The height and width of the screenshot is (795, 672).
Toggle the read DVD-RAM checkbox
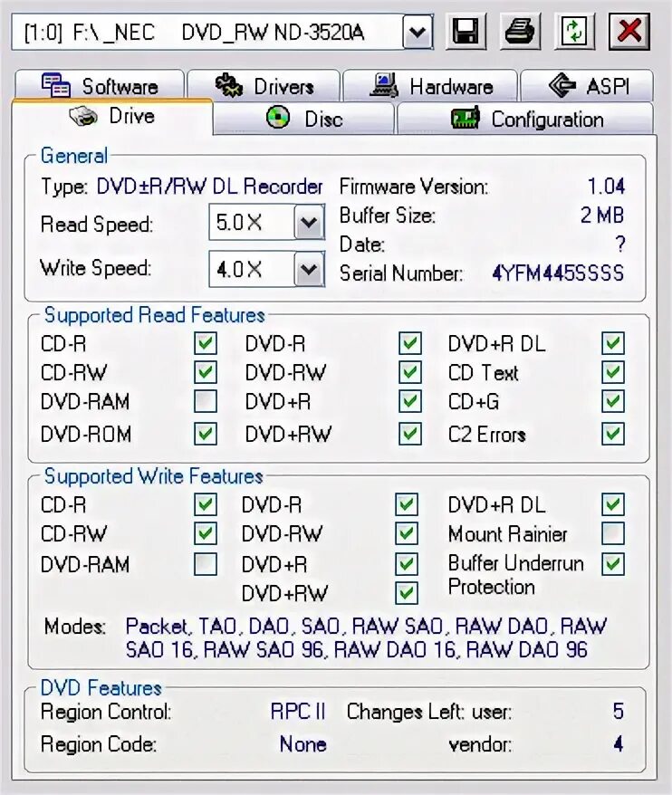tap(206, 401)
